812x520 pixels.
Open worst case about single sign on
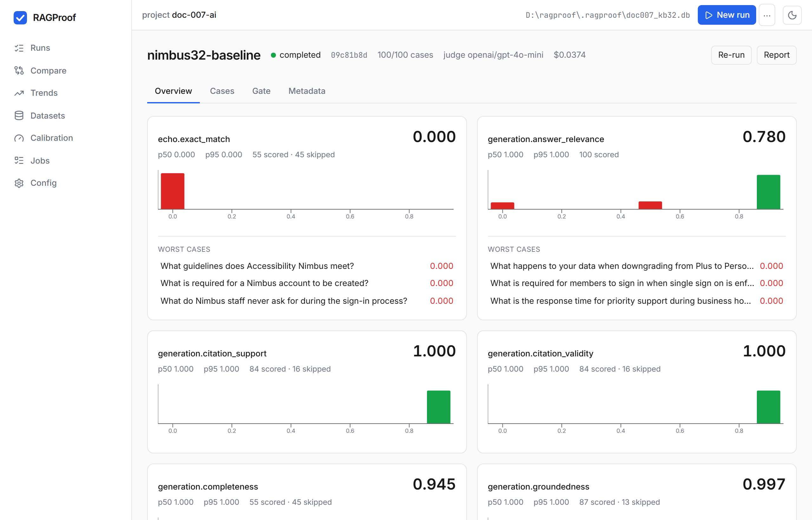[x=636, y=283]
